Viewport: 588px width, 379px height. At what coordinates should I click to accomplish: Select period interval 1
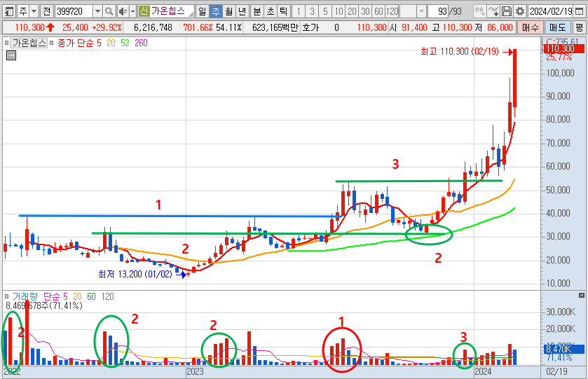[x=299, y=12]
